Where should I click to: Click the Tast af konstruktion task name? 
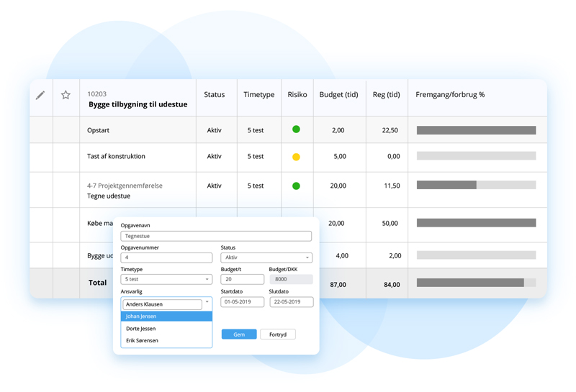116,156
